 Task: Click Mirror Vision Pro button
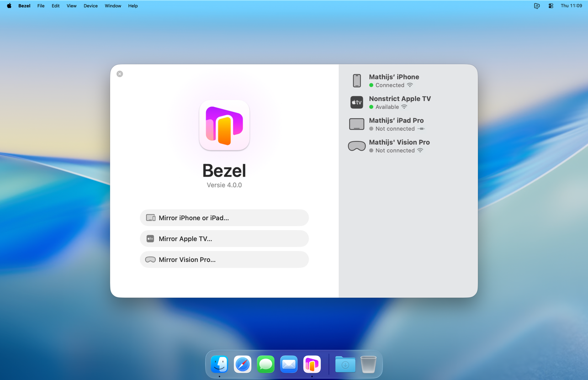224,259
